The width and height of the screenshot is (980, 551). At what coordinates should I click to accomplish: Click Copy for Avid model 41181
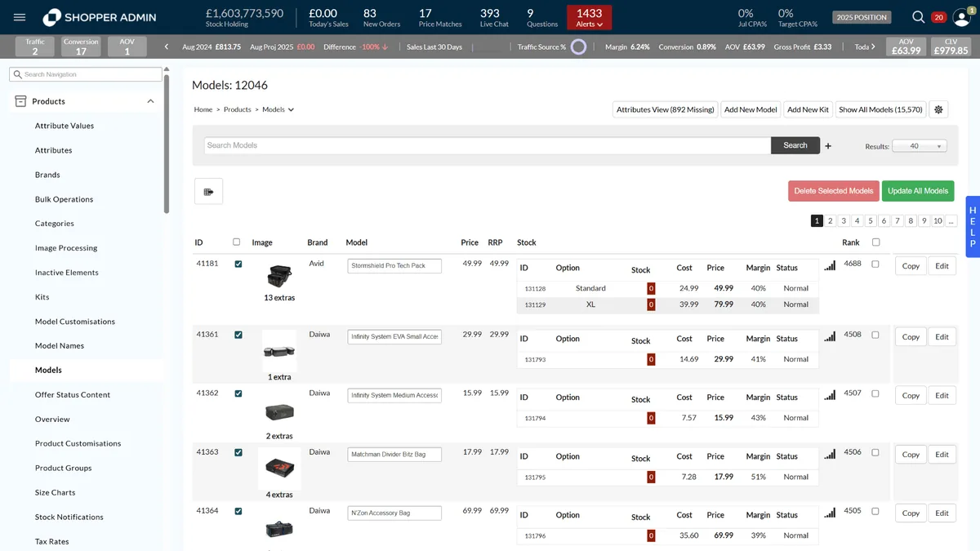(x=911, y=266)
